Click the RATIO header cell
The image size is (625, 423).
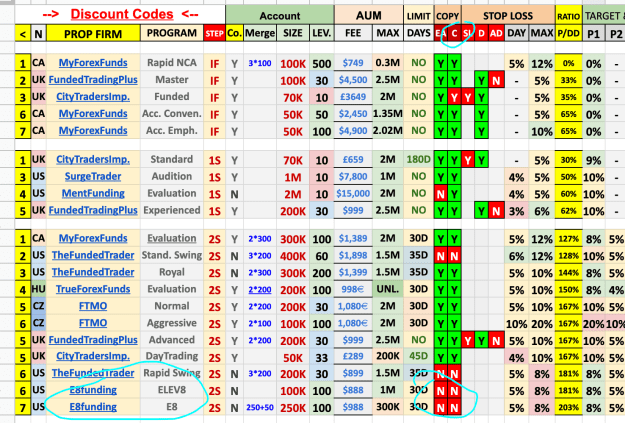pyautogui.click(x=568, y=16)
